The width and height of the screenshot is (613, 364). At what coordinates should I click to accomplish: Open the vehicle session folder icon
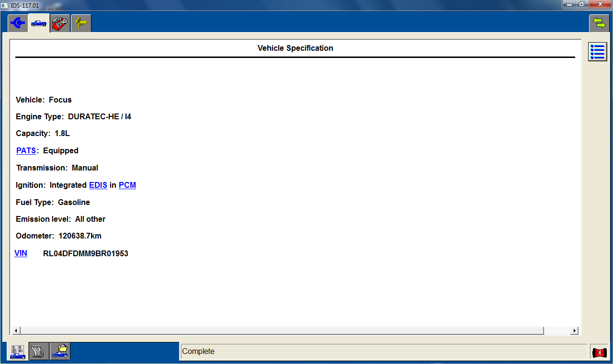[x=60, y=352]
